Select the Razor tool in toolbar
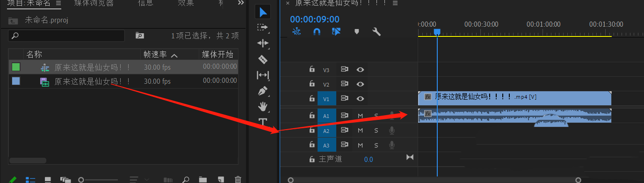The height and width of the screenshot is (183, 644). [x=263, y=59]
